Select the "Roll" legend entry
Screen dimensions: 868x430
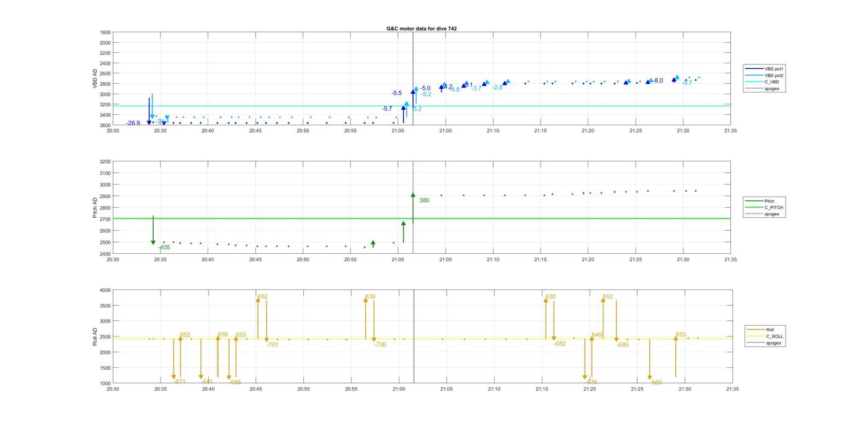(771, 329)
